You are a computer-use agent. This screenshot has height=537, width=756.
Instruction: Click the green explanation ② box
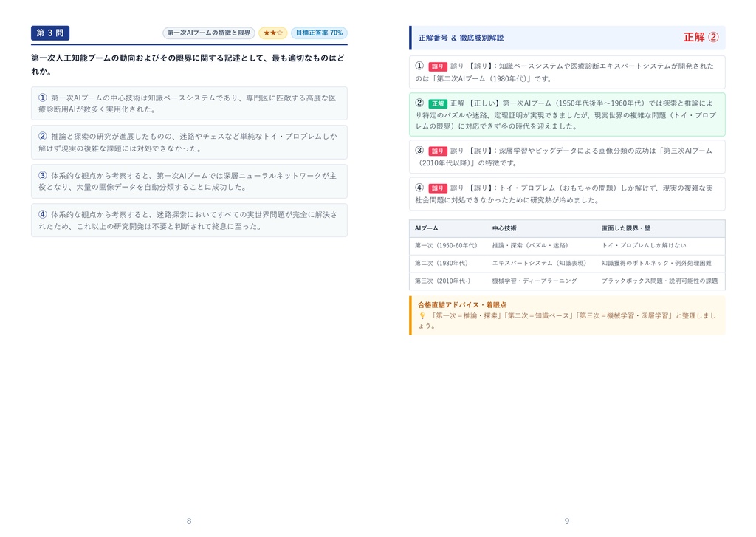(567, 114)
